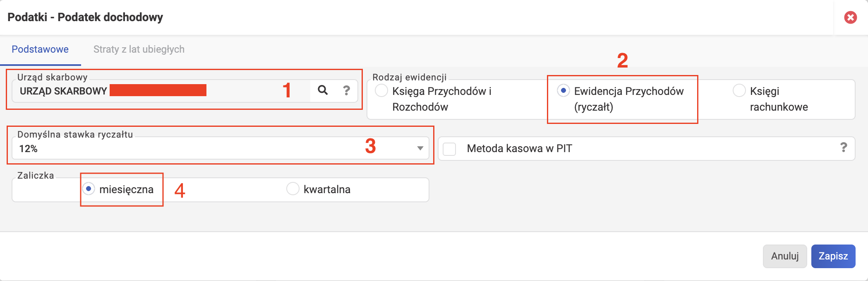Click the Księgi rachunkowe label text
Image resolution: width=868 pixels, height=281 pixels.
[x=779, y=99]
